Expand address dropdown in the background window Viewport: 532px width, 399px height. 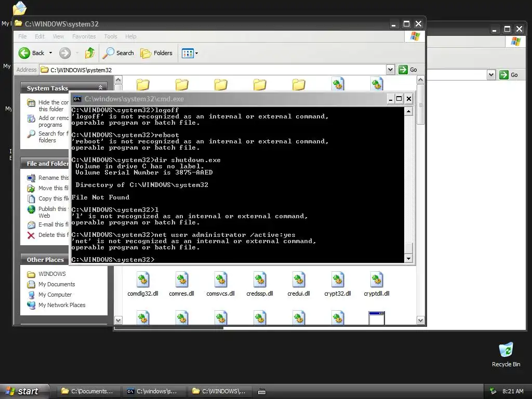tap(491, 75)
